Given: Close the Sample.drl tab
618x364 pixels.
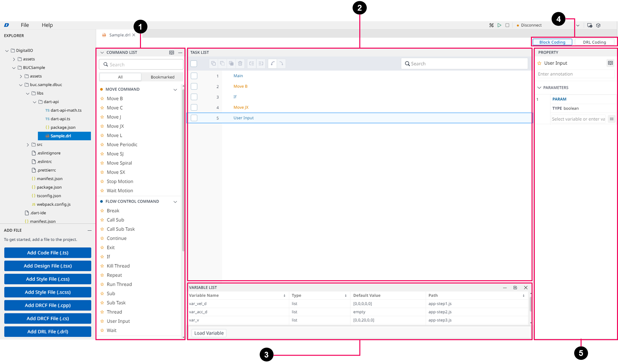Looking at the screenshot, I should 134,35.
